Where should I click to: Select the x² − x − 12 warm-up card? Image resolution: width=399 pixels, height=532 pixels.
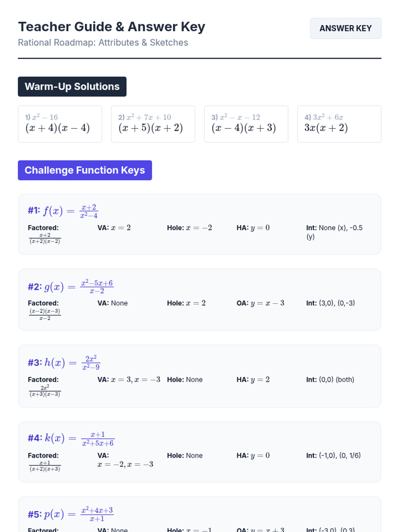pyautogui.click(x=246, y=124)
